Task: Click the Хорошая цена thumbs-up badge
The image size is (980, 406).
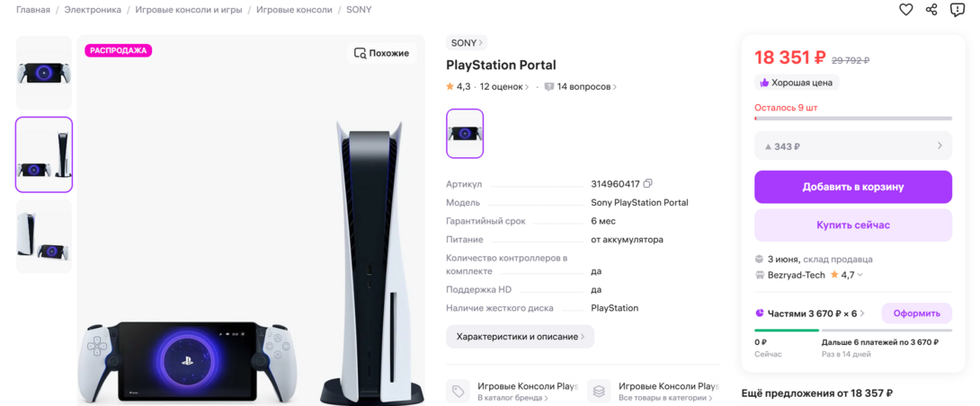Action: click(797, 83)
